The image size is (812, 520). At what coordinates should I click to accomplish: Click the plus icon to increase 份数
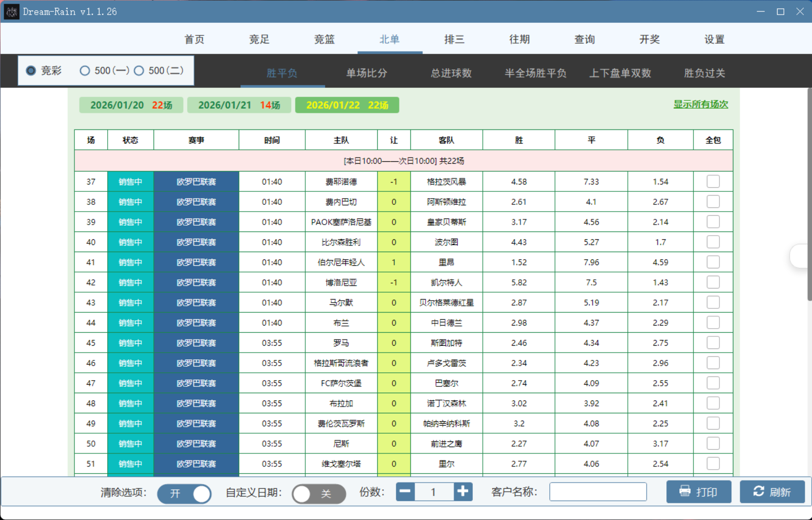tap(462, 491)
